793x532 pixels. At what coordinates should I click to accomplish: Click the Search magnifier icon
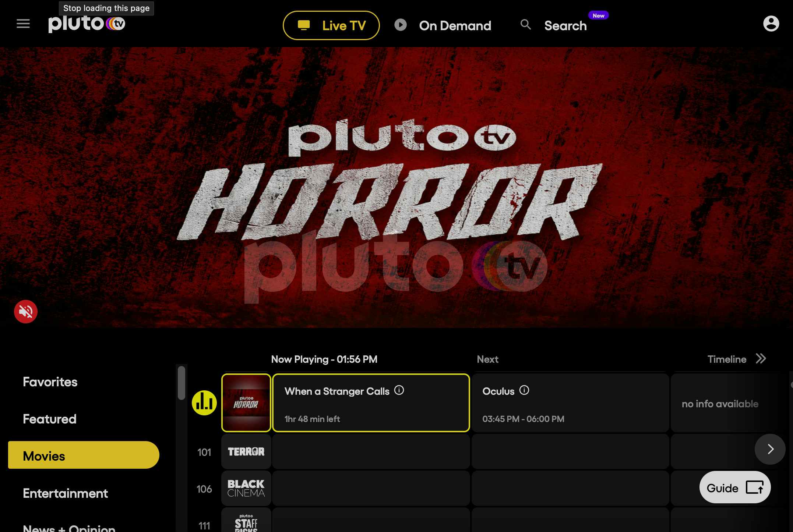pos(526,25)
